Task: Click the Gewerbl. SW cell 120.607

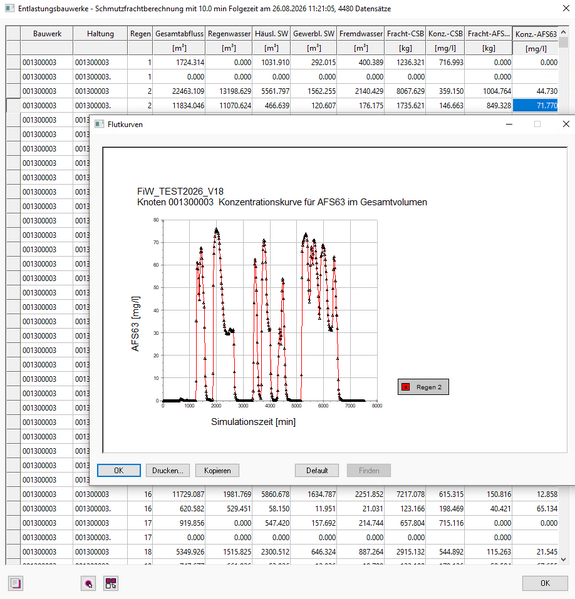Action: click(314, 105)
